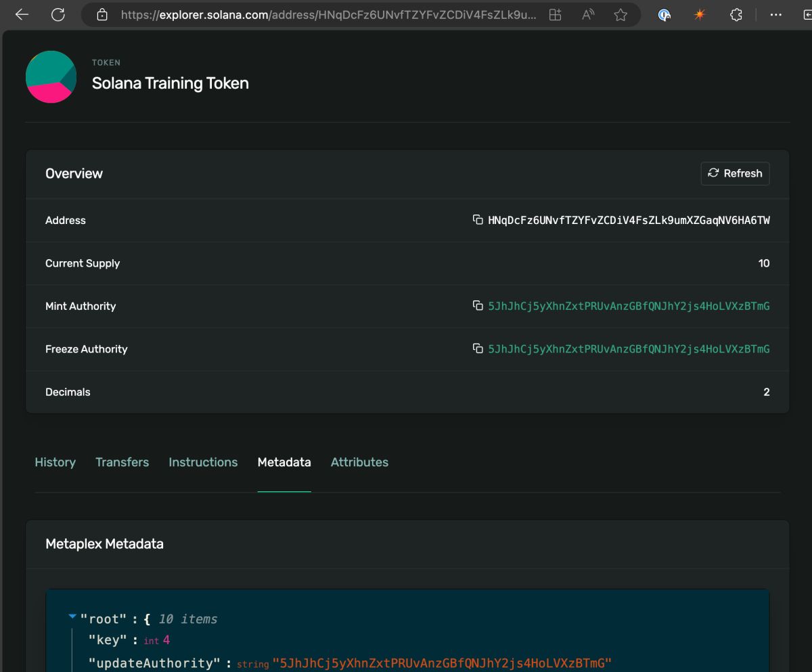This screenshot has width=812, height=672.
Task: Open the browser Settings and more menu
Action: point(776,15)
